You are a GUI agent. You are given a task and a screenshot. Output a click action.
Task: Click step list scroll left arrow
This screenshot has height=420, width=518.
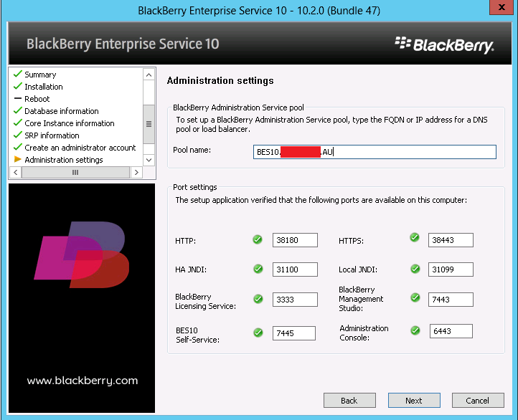click(x=16, y=172)
